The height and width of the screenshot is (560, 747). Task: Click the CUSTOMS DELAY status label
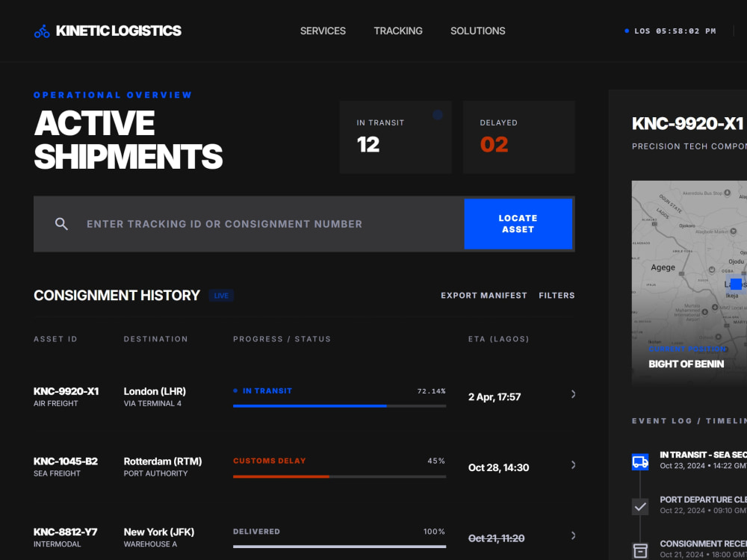[x=269, y=461]
